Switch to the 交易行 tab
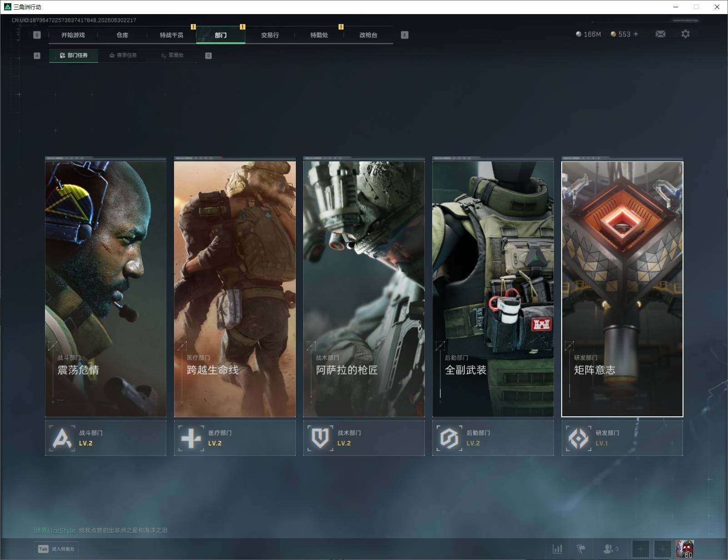 pyautogui.click(x=270, y=35)
